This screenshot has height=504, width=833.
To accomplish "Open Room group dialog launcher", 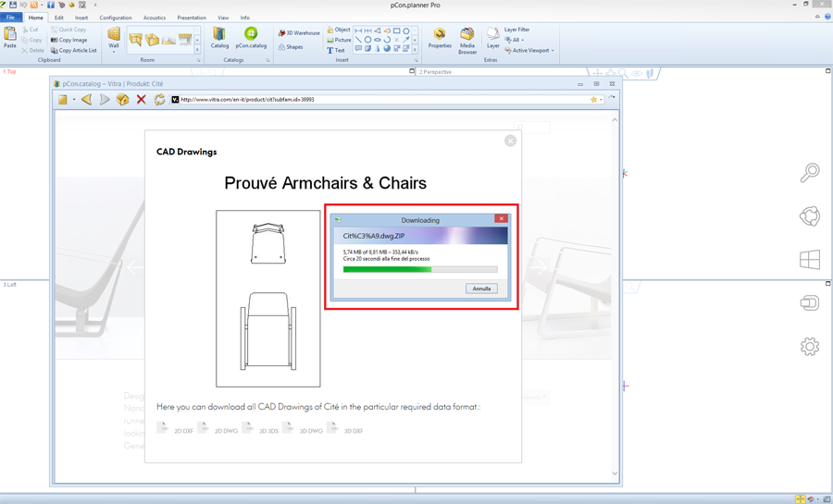I will 199,60.
